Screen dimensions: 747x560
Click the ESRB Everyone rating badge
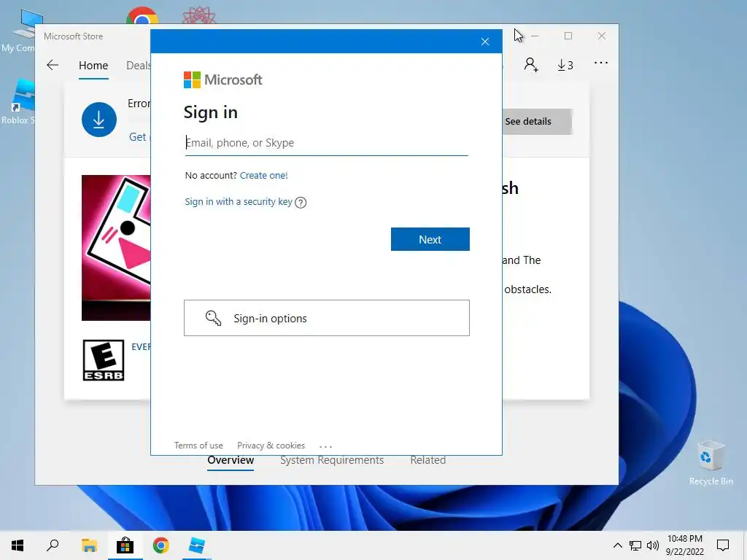coord(104,360)
